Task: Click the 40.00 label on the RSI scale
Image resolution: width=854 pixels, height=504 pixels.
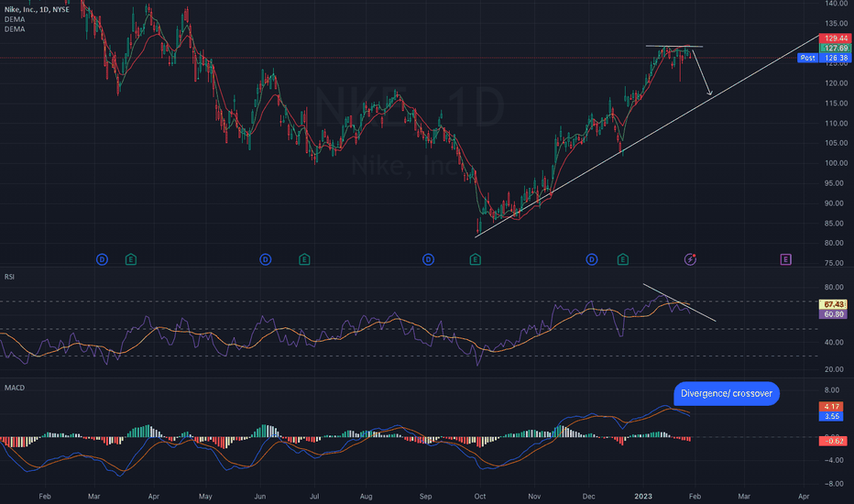Action: (834, 342)
